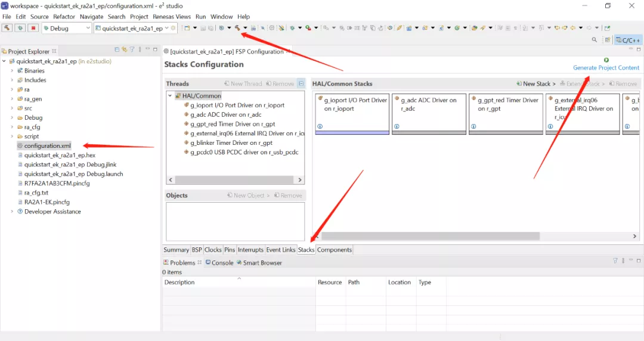Viewport: 644px width, 341px height.
Task: Click info icon on g_adc ADC Driver card
Action: click(397, 126)
